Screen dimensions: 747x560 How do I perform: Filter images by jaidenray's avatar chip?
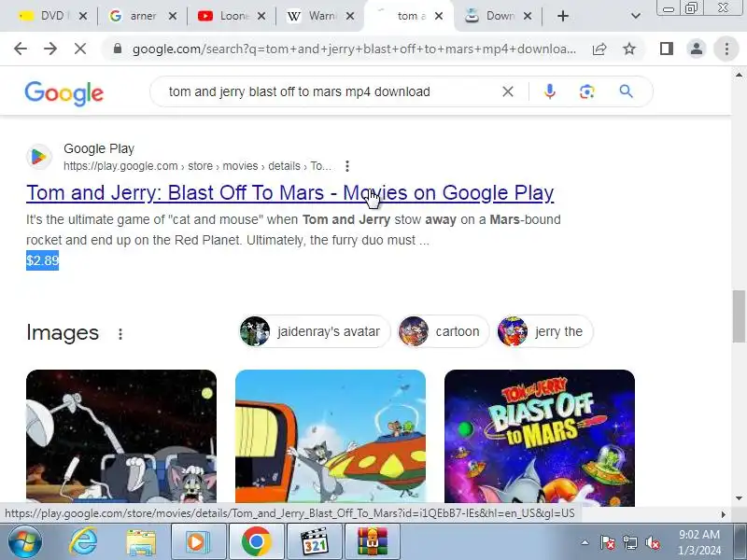(x=315, y=331)
